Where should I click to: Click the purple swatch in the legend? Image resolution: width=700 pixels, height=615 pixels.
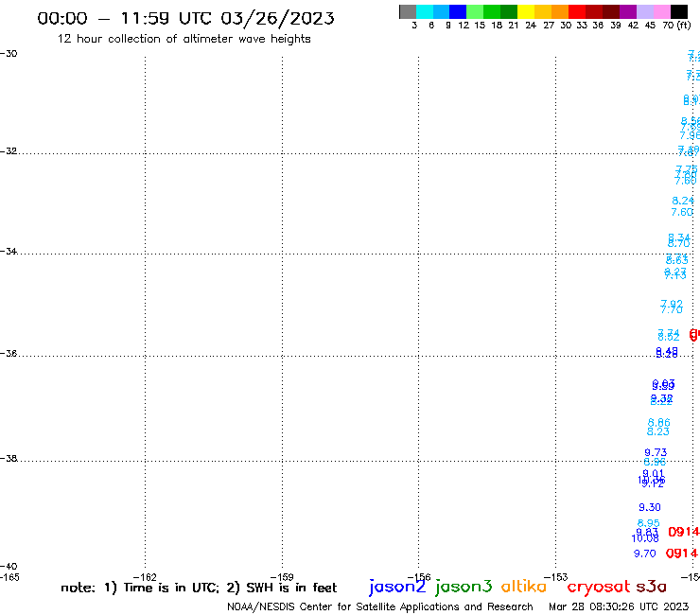pos(628,11)
